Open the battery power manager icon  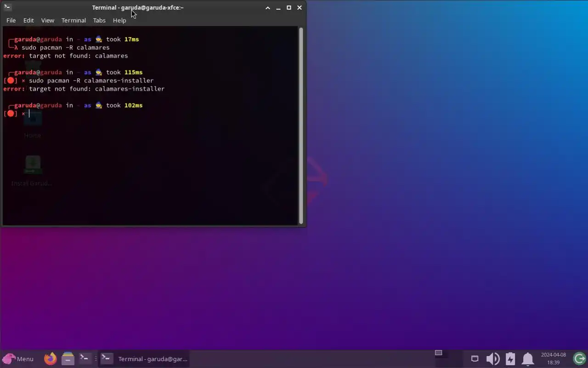tap(510, 359)
